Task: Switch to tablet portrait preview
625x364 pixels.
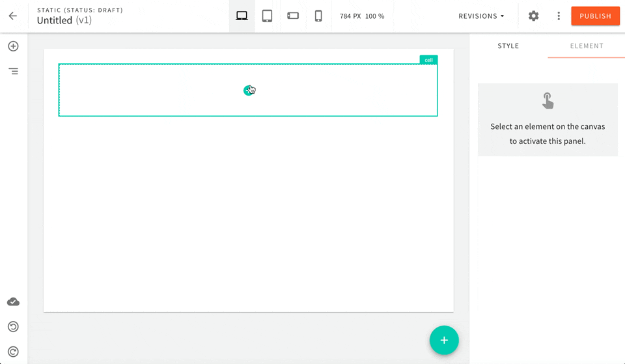Action: [x=267, y=16]
